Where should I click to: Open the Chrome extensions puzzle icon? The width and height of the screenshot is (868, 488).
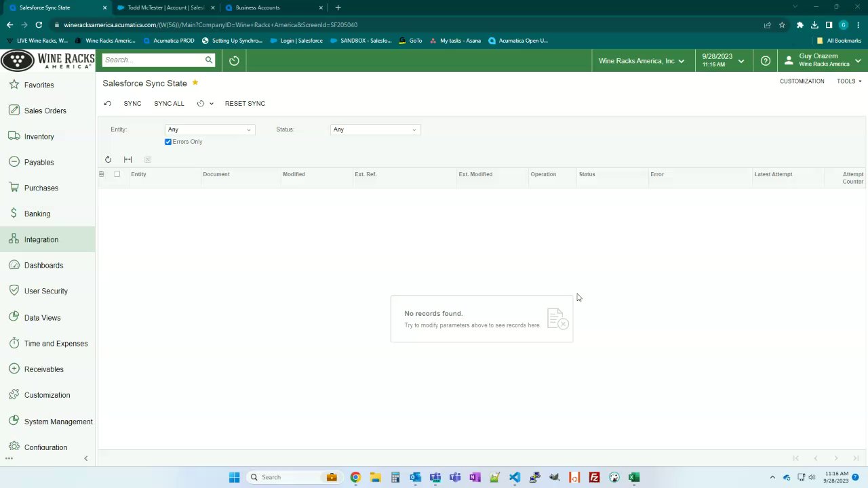(x=800, y=25)
